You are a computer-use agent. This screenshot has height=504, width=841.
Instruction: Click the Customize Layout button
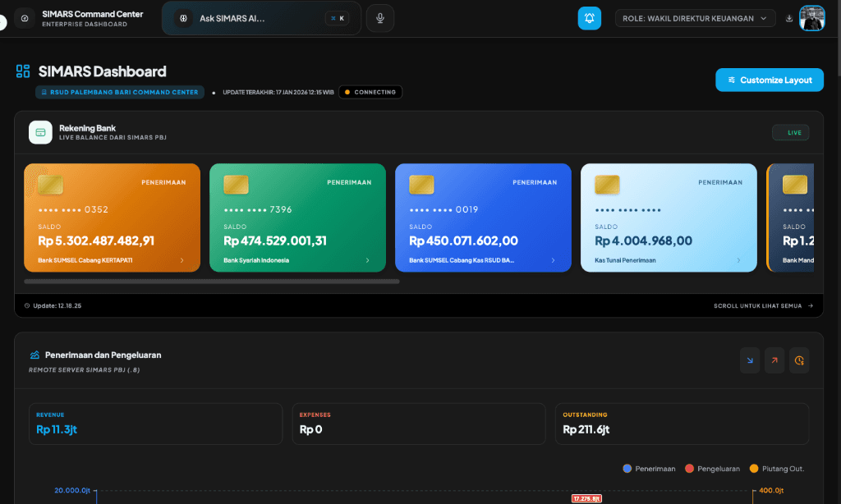point(769,80)
